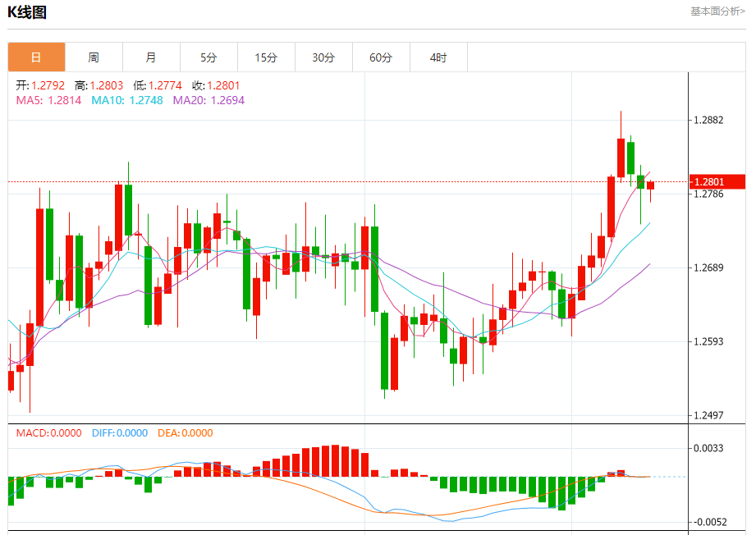
Task: Click the MACD:0.0000 indicator label
Action: click(x=48, y=432)
